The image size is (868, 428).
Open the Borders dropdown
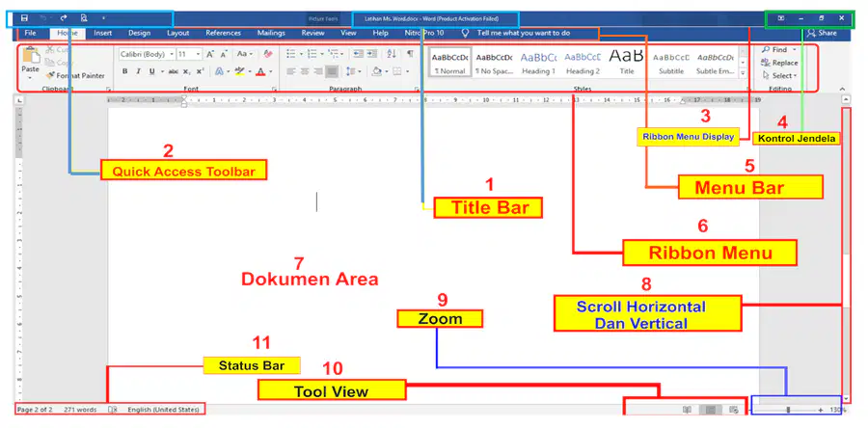pyautogui.click(x=407, y=71)
